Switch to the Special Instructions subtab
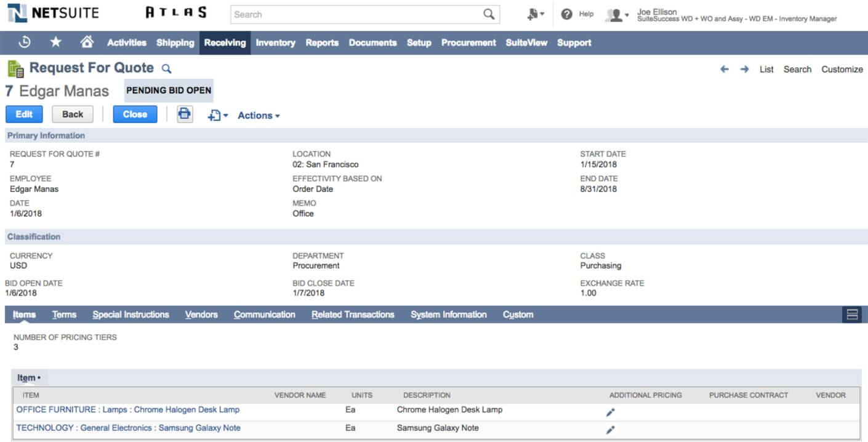This screenshot has height=442, width=868. tap(131, 315)
